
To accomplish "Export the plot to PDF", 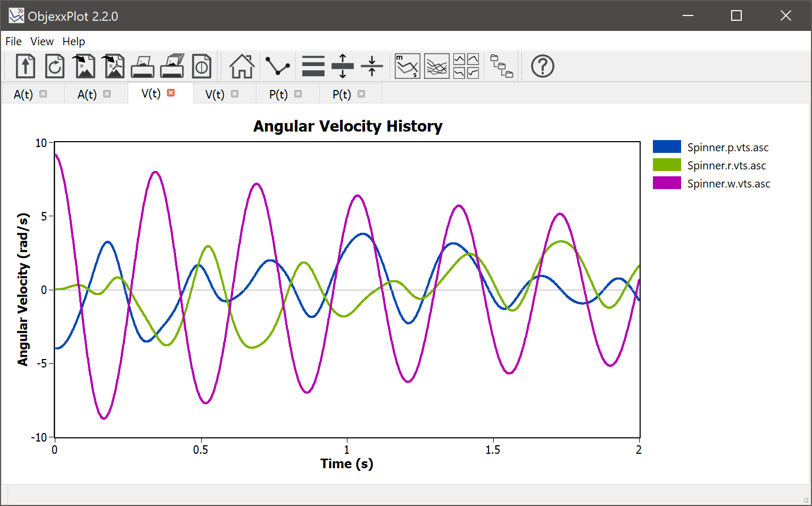I will tap(113, 66).
